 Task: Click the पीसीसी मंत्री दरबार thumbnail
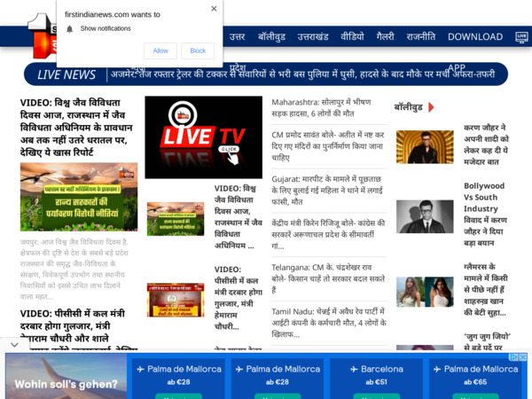coord(176,300)
